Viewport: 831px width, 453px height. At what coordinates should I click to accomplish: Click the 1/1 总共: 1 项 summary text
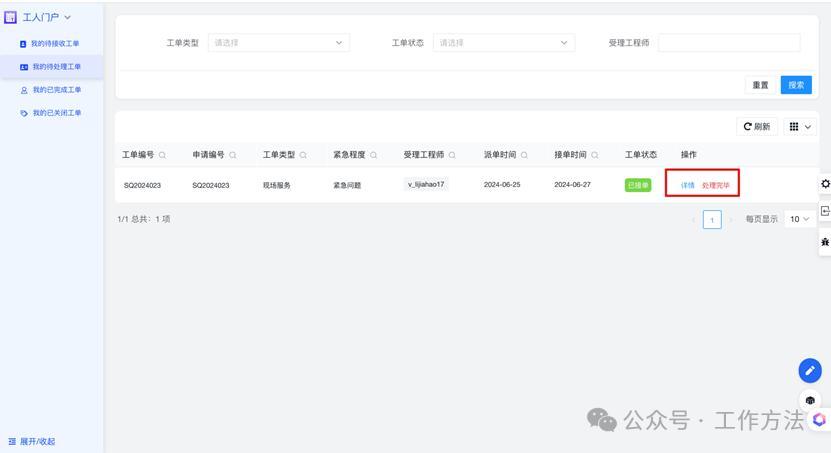(144, 219)
